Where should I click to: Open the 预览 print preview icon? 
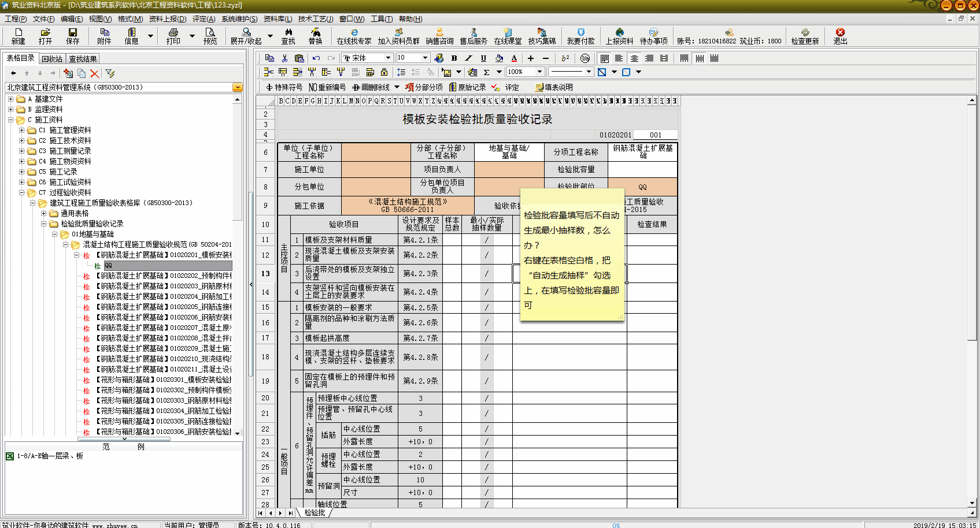210,36
